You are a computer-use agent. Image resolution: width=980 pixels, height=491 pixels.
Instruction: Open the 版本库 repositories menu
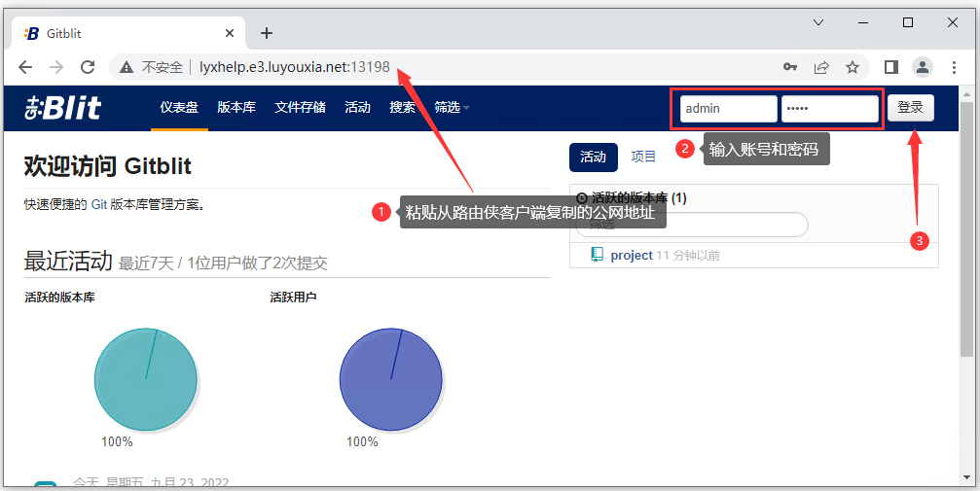236,108
